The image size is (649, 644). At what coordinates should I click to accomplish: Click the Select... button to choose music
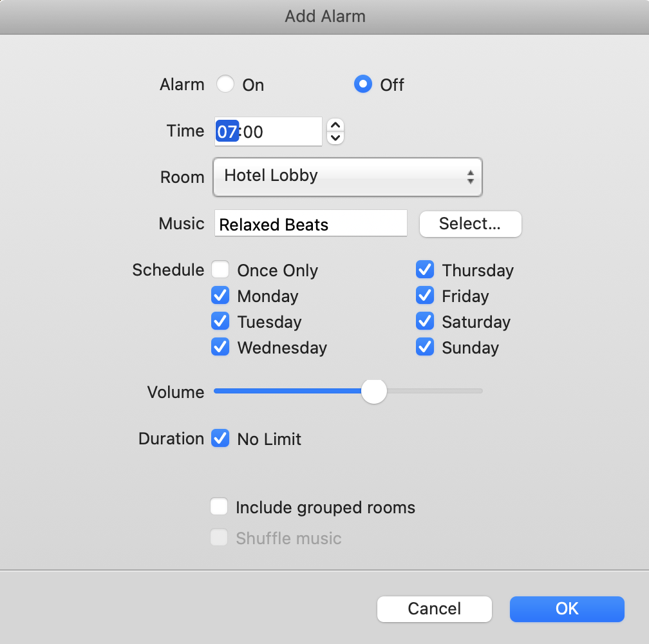470,224
